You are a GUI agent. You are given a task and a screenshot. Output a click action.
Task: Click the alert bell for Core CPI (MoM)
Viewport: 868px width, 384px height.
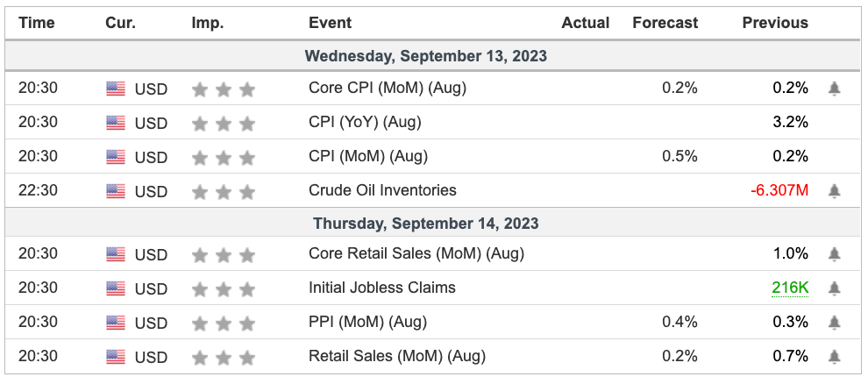pos(834,89)
